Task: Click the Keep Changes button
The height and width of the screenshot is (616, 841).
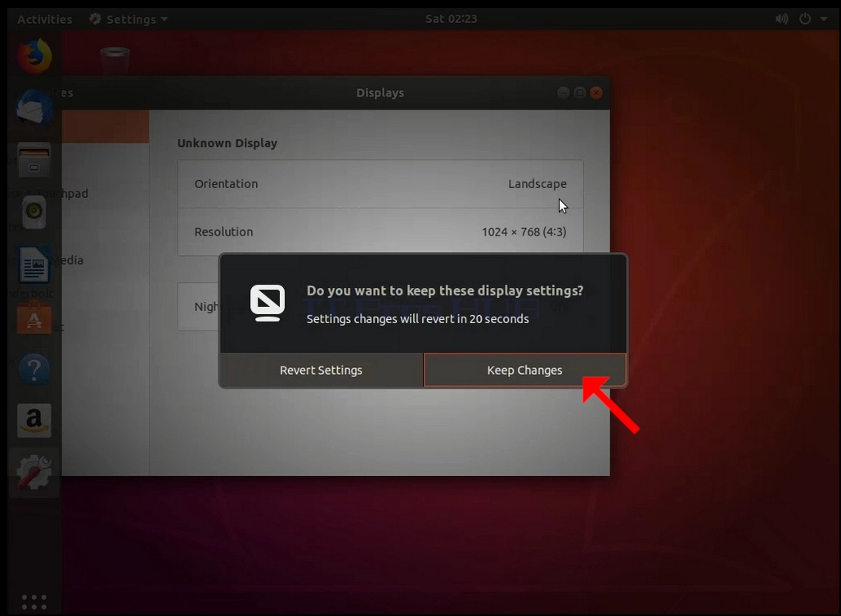Action: click(x=524, y=370)
